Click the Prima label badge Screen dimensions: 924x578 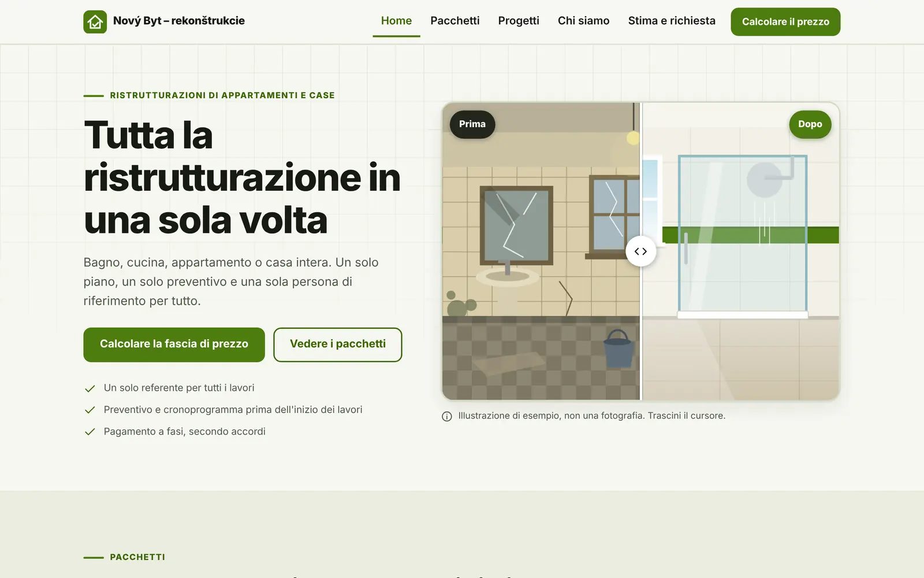point(472,124)
